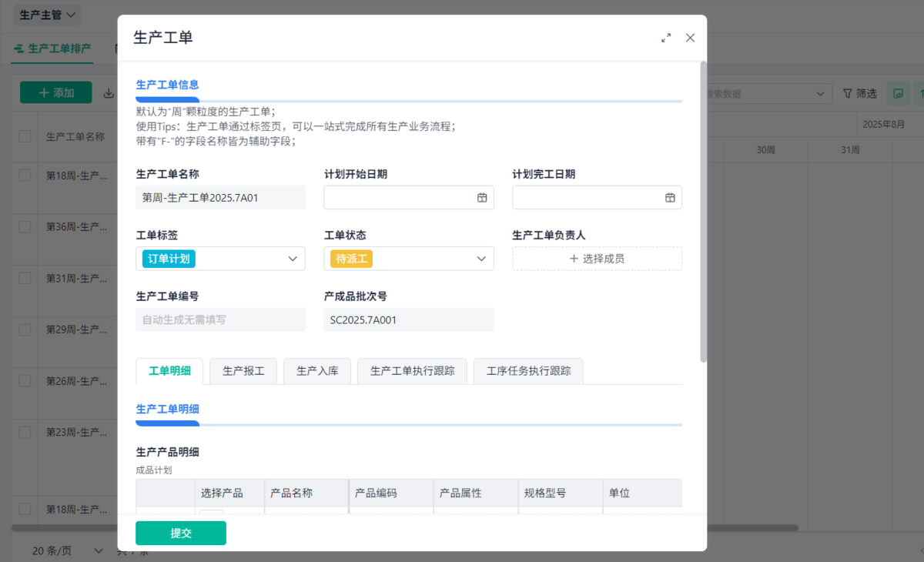Click the plus icon in 选择成员
The height and width of the screenshot is (562, 924).
pyautogui.click(x=574, y=259)
